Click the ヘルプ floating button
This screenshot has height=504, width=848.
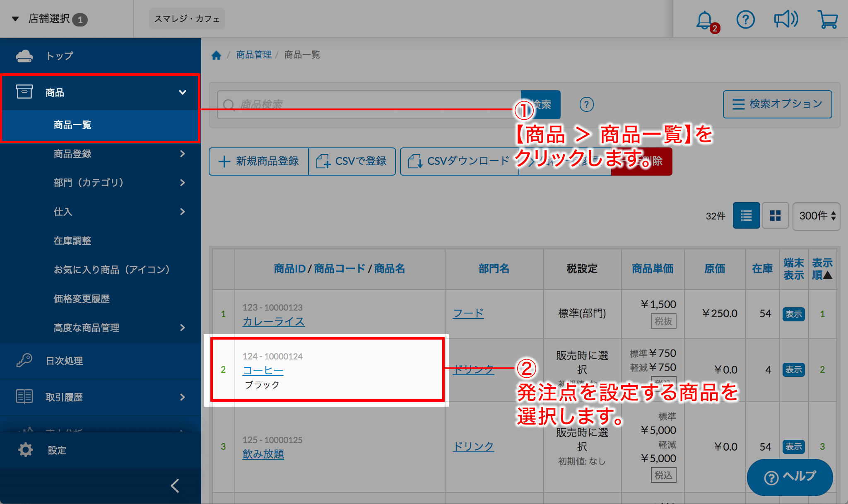(x=790, y=477)
